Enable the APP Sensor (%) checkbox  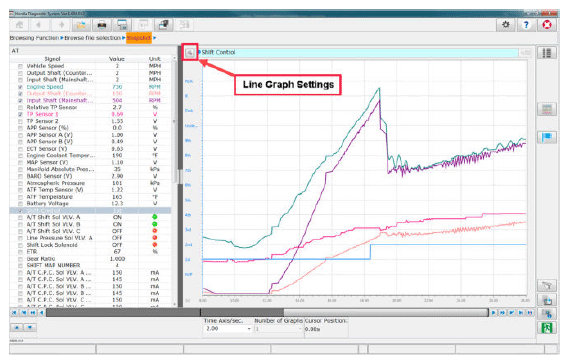pos(20,128)
